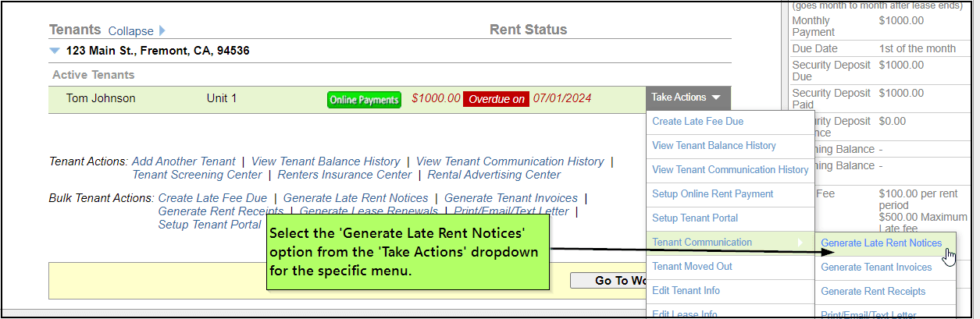Expand the Tenant Communication submenu

pos(702,243)
